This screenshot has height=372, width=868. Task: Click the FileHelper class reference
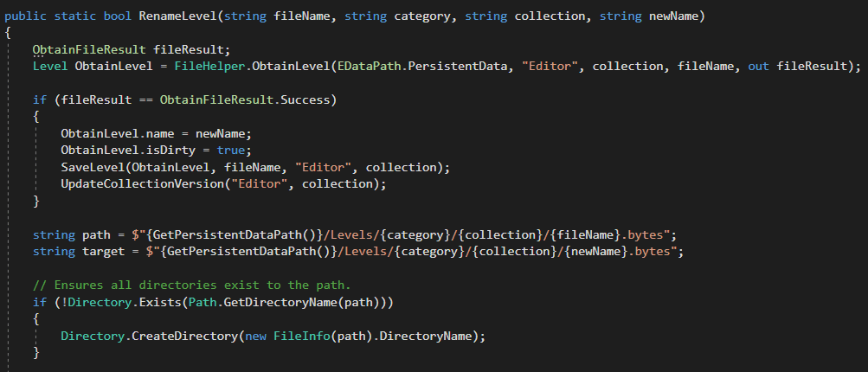(209, 66)
